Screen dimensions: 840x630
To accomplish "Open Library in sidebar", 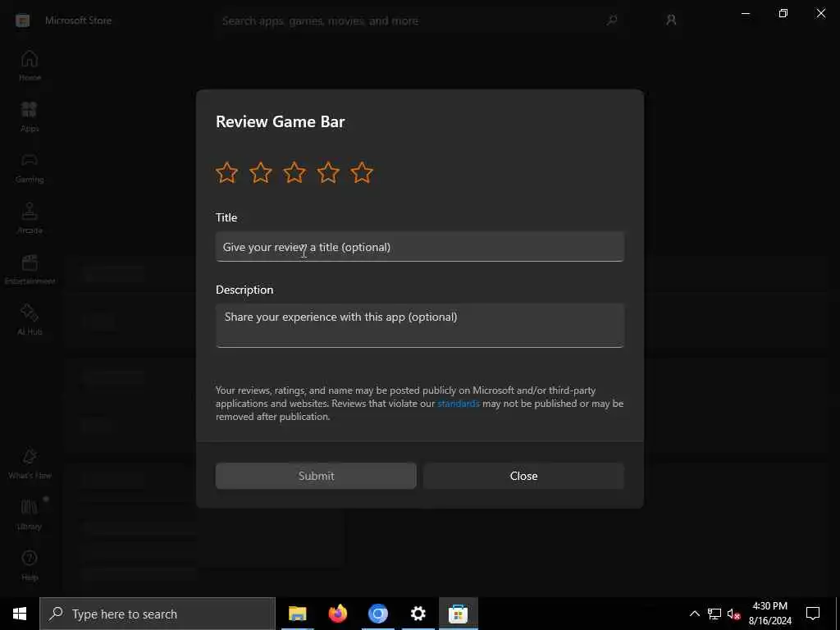I will coord(30,515).
